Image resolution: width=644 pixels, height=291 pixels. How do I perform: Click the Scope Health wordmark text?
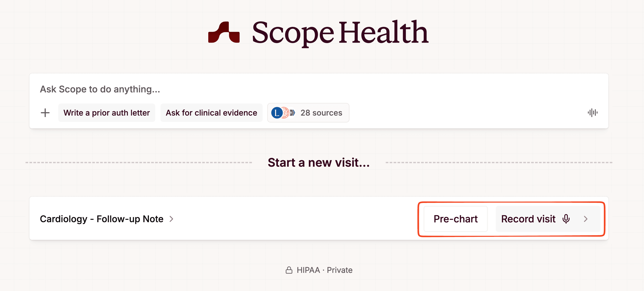click(340, 33)
